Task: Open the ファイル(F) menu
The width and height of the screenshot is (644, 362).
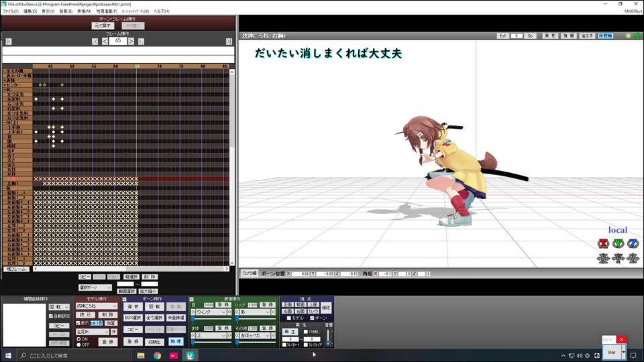Action: (x=10, y=11)
